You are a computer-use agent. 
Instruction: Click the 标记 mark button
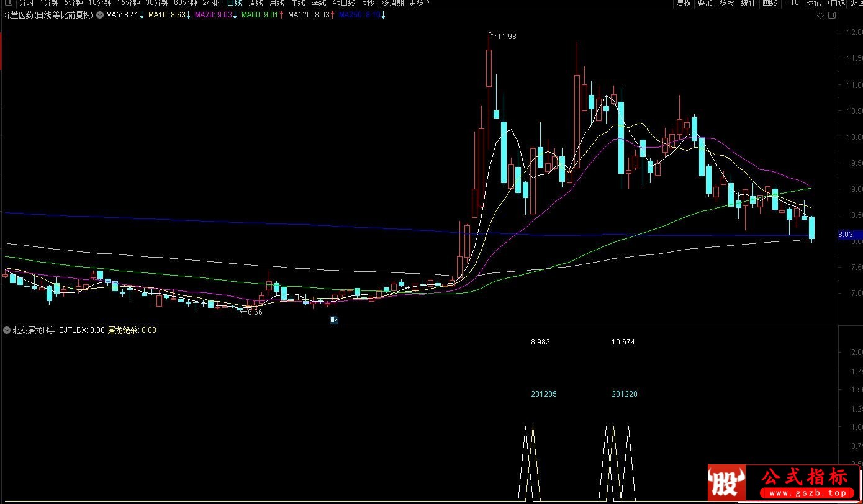tap(813, 2)
